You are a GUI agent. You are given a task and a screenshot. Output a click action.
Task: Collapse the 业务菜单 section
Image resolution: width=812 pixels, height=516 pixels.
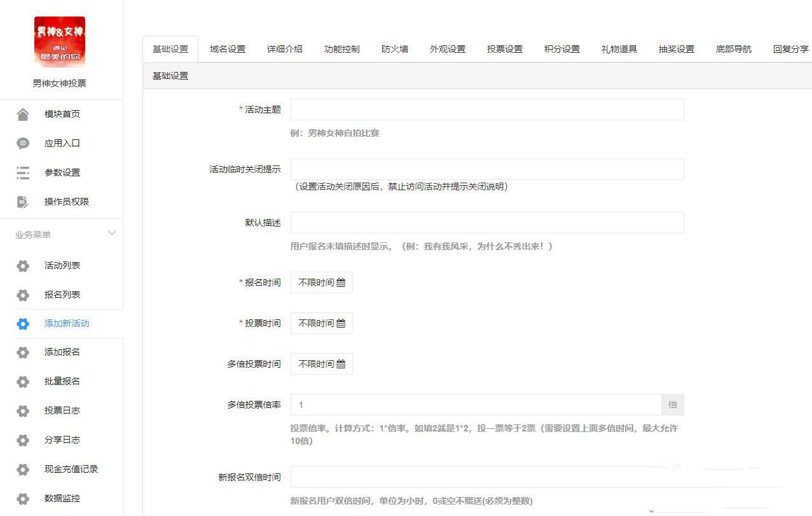[x=112, y=233]
